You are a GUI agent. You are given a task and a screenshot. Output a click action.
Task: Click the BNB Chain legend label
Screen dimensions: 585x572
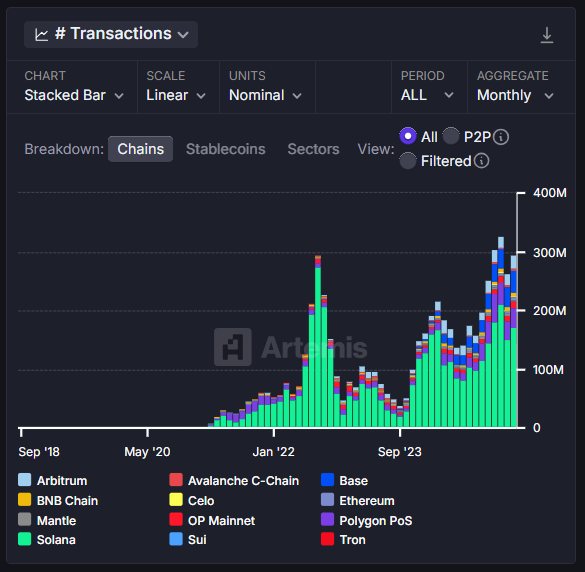[x=68, y=500]
